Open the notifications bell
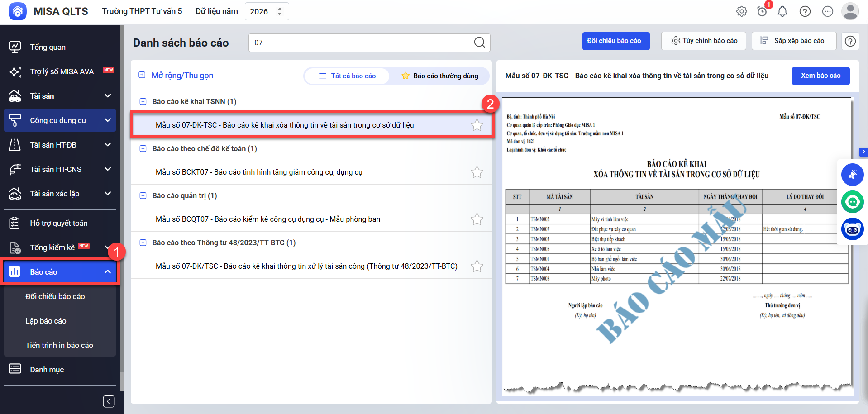Image resolution: width=868 pixels, height=414 pixels. pos(782,11)
